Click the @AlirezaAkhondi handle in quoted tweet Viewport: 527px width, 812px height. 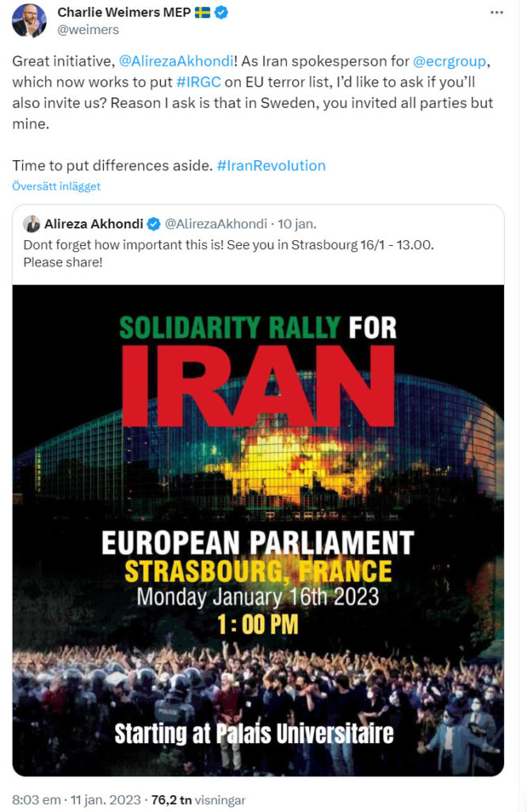[216, 224]
